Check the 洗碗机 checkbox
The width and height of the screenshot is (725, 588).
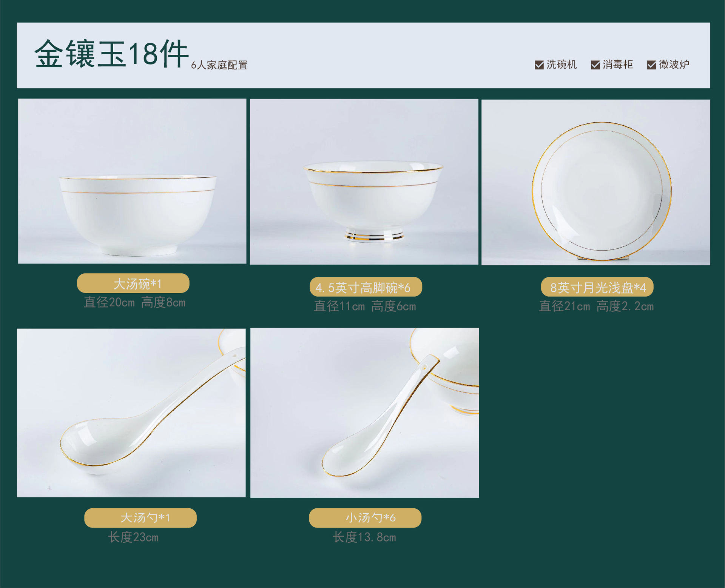[x=539, y=65]
